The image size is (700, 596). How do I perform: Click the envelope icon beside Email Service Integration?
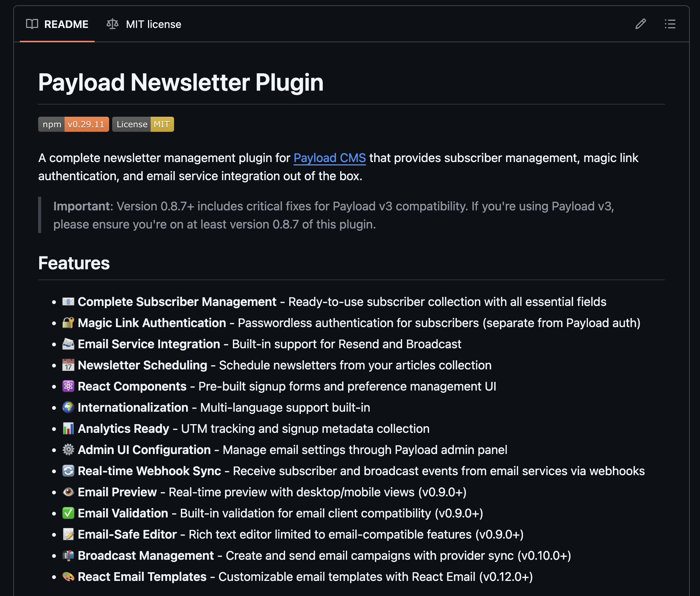click(68, 344)
